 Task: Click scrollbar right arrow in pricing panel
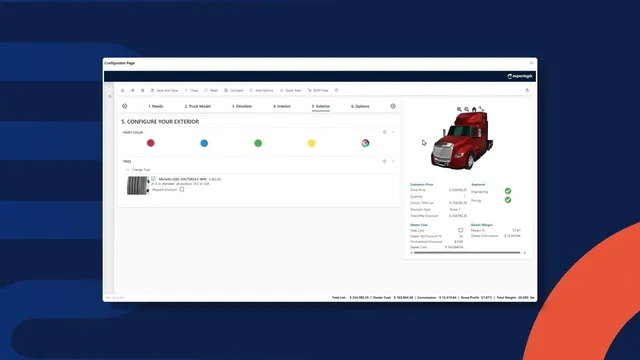524,253
